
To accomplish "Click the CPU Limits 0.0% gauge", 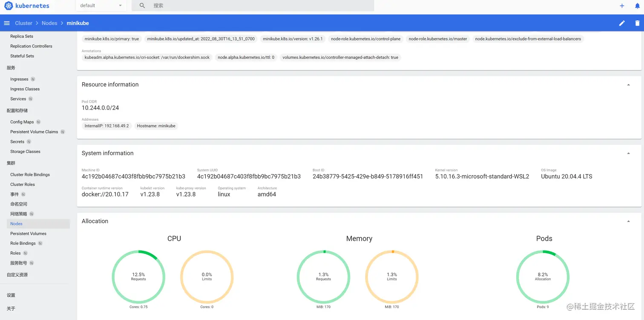I will pyautogui.click(x=207, y=277).
